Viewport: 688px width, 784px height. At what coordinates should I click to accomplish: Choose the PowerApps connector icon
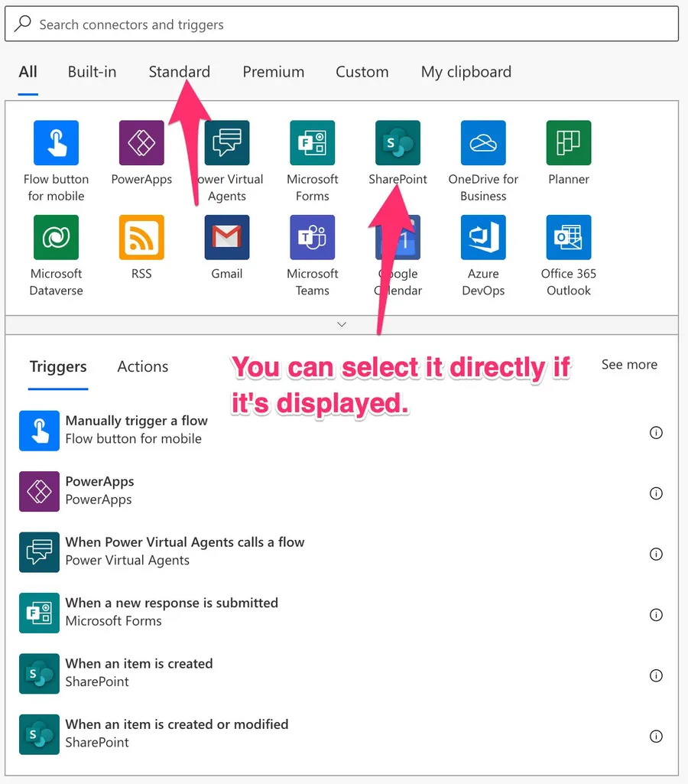(x=141, y=143)
